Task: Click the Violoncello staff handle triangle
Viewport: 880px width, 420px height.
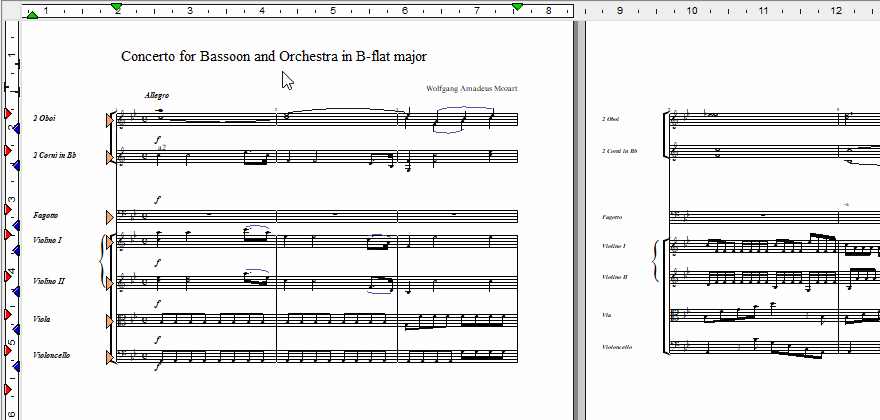Action: coord(110,356)
